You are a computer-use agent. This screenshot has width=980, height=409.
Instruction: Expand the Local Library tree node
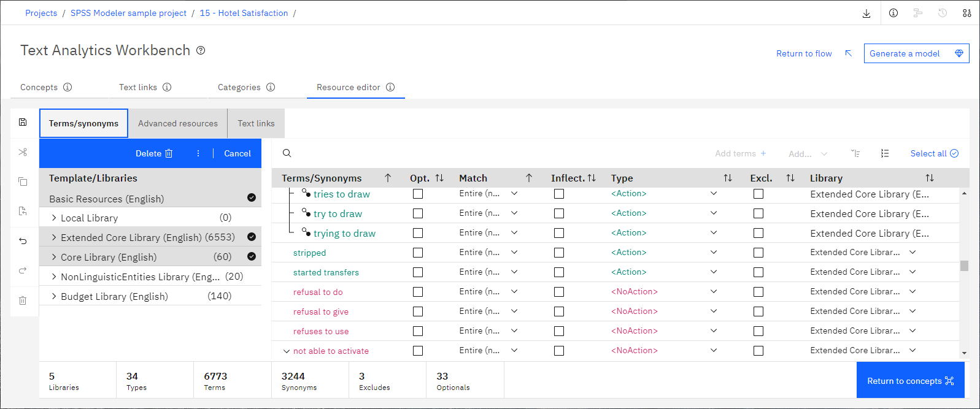click(x=54, y=218)
